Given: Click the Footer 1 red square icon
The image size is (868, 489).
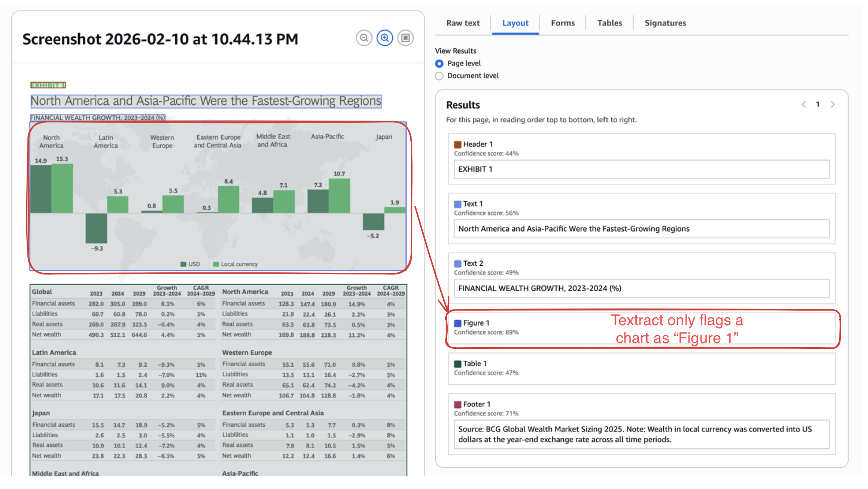Looking at the screenshot, I should (458, 405).
